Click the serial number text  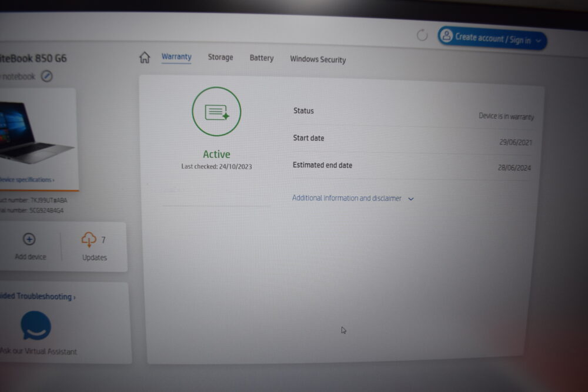pos(32,210)
